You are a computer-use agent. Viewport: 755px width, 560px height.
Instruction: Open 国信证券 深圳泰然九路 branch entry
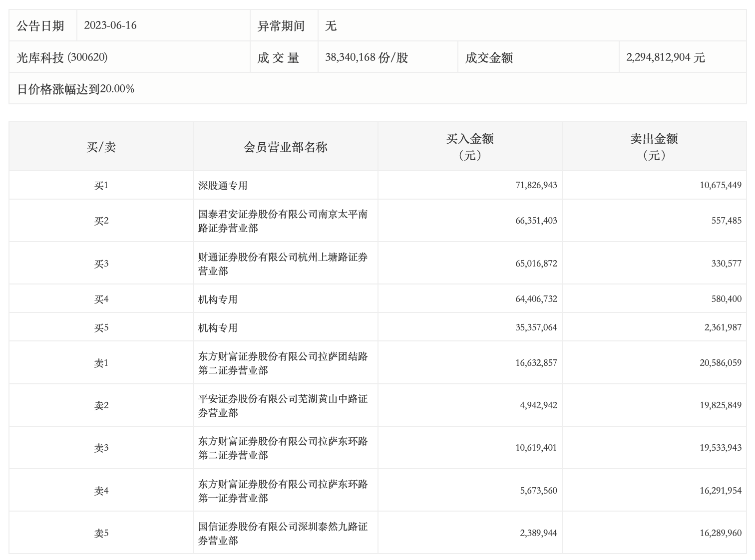tap(283, 533)
